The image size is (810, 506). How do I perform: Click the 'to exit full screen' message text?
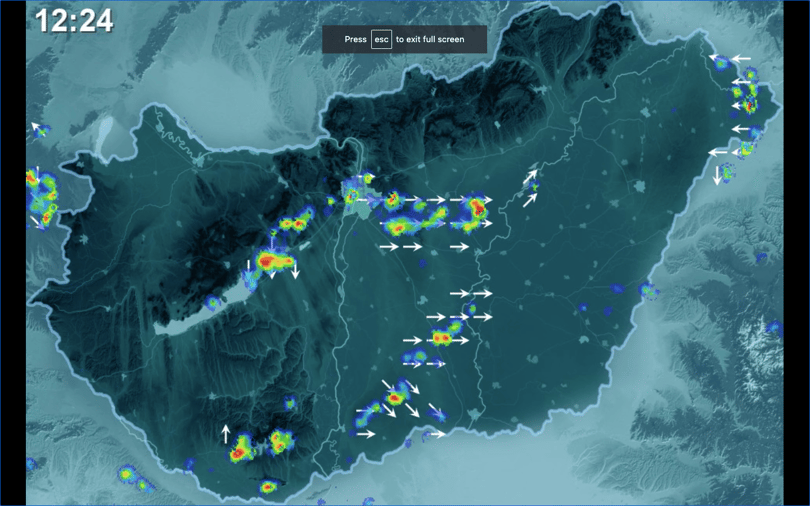click(x=430, y=39)
